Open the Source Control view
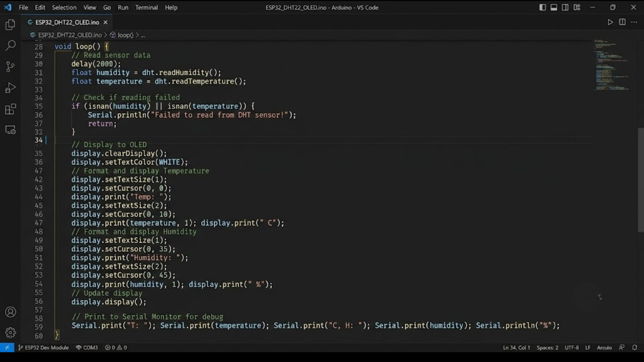 pos(10,67)
